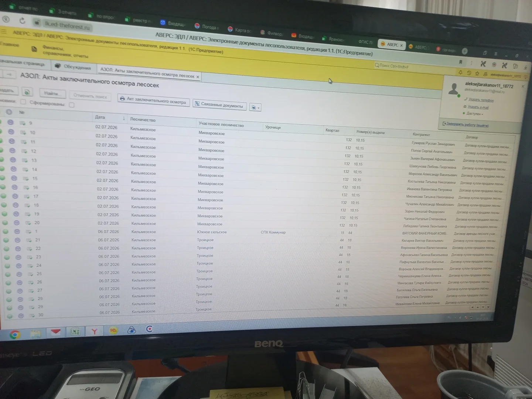532x399 pixels.
Task: Expand the Доступен status dropdown
Action: [475, 113]
